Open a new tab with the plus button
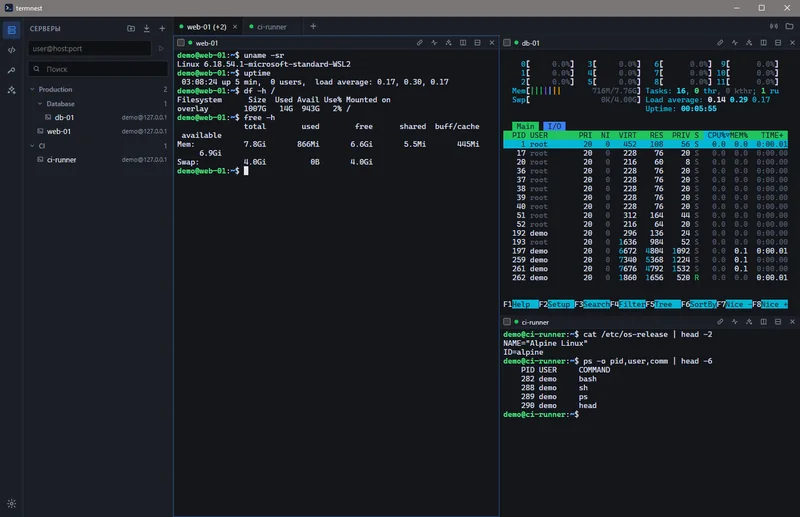 coord(313,27)
